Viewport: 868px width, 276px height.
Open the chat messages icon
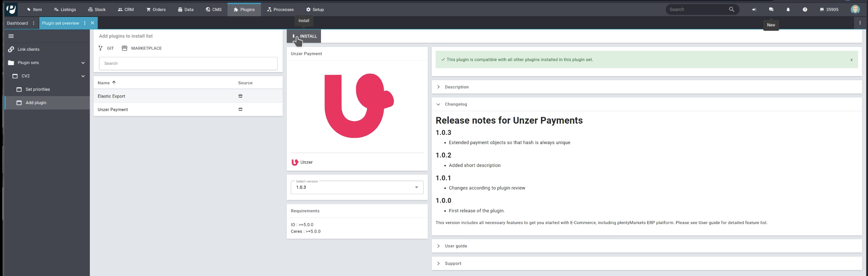(x=771, y=10)
